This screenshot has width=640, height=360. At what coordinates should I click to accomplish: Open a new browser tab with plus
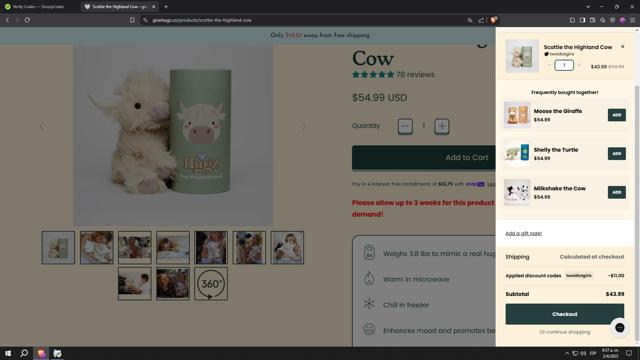(x=166, y=7)
